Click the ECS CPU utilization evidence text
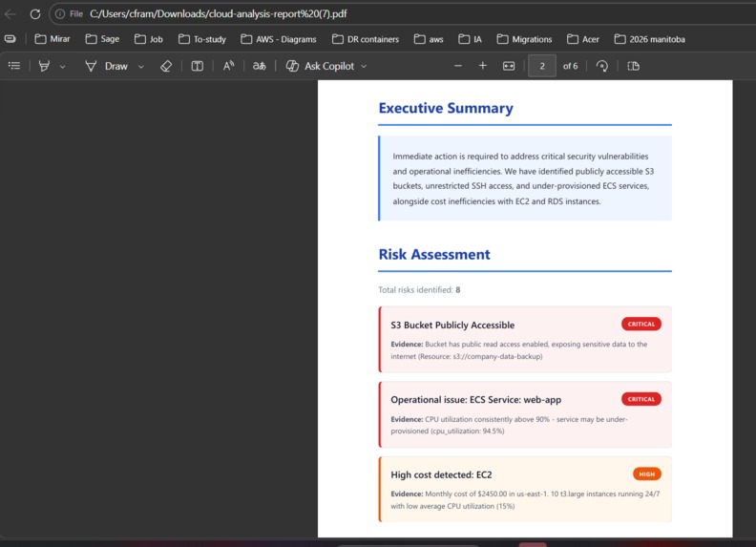This screenshot has width=756, height=547. pyautogui.click(x=509, y=425)
